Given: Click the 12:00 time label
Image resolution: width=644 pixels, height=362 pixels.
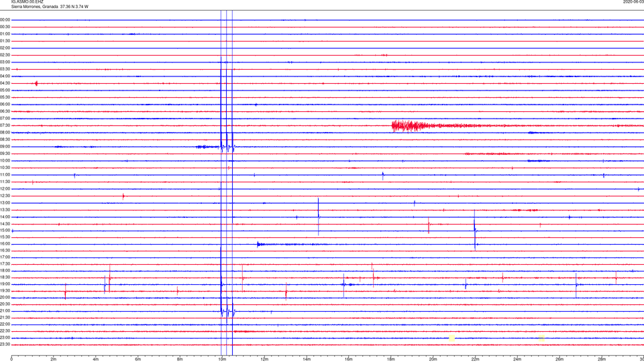Looking at the screenshot, I should (5, 189).
